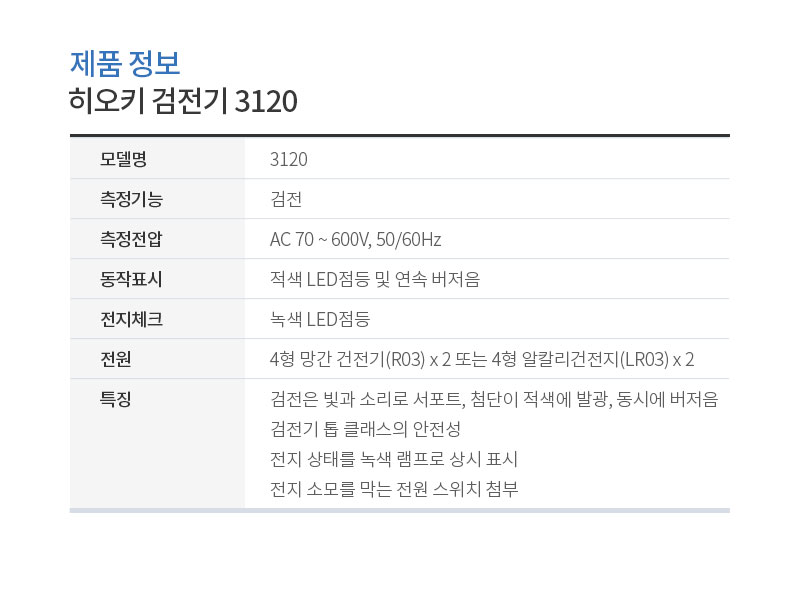
Task: Click the 3120 model value
Action: click(x=289, y=159)
